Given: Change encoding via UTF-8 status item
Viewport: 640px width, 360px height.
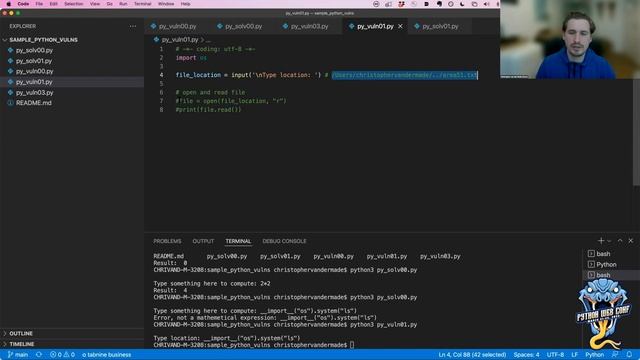Looking at the screenshot, I should coord(555,355).
